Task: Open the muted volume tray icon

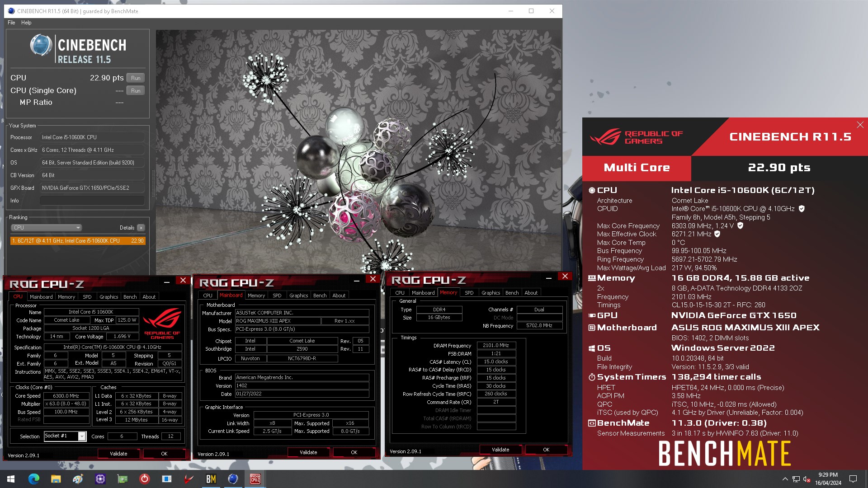Action: [x=807, y=479]
